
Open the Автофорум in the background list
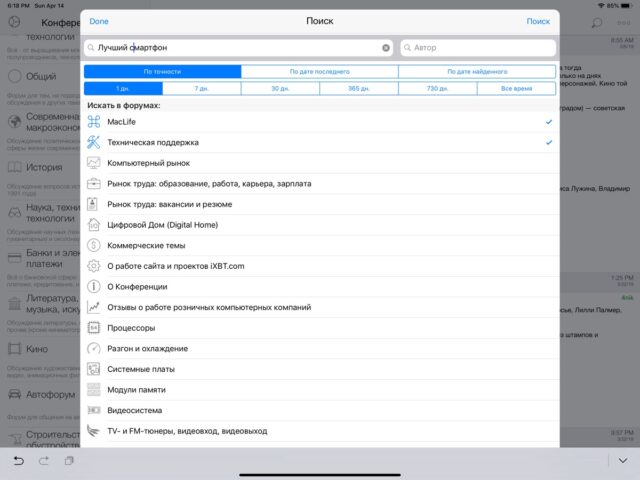[51, 394]
